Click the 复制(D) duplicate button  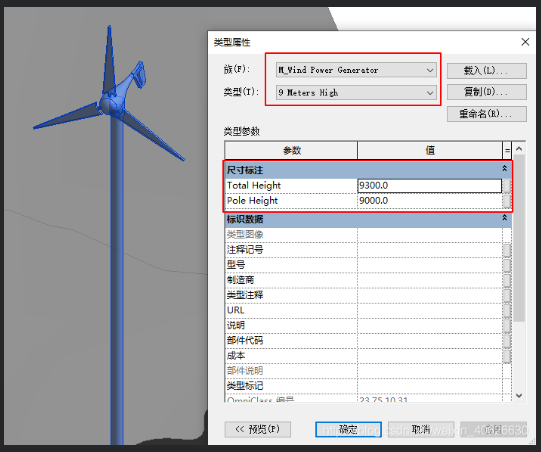tap(486, 92)
